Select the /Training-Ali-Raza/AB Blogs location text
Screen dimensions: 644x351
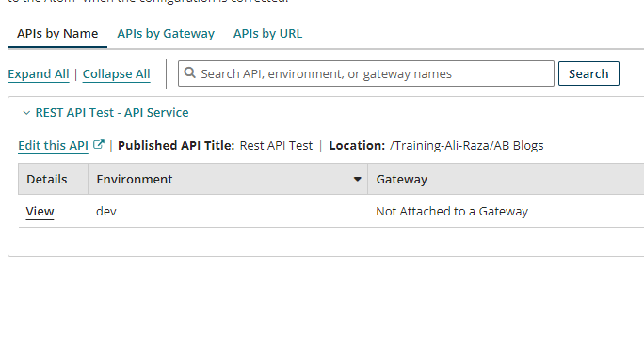467,145
